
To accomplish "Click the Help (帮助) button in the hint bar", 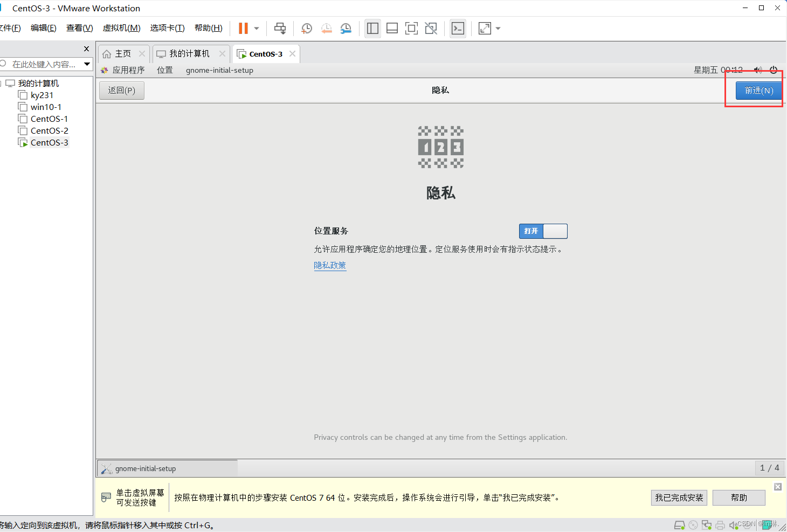I will pos(739,498).
